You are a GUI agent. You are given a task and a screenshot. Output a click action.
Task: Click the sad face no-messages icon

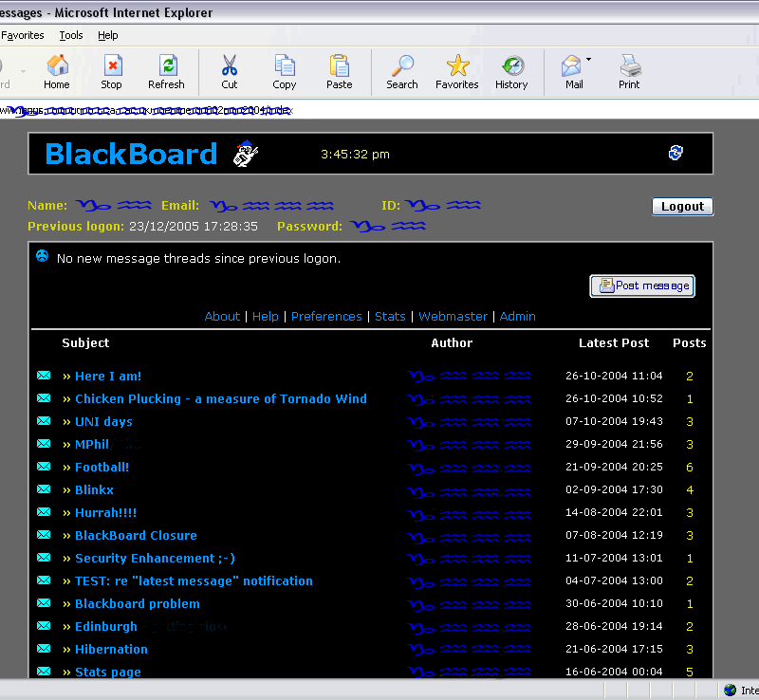[x=43, y=256]
